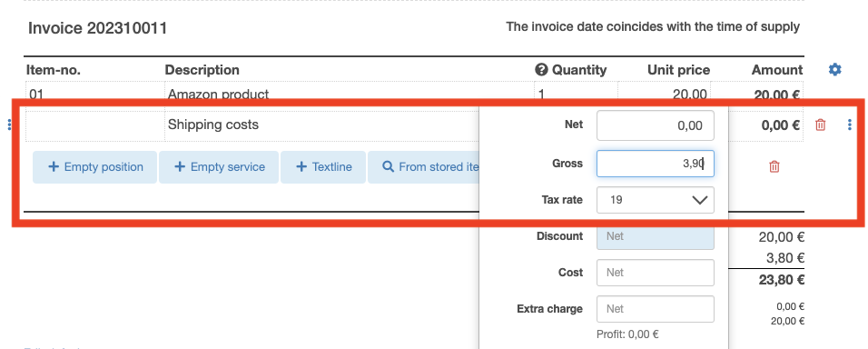868x349 pixels.
Task: Click the Profit: 0,00 € text
Action: (627, 334)
